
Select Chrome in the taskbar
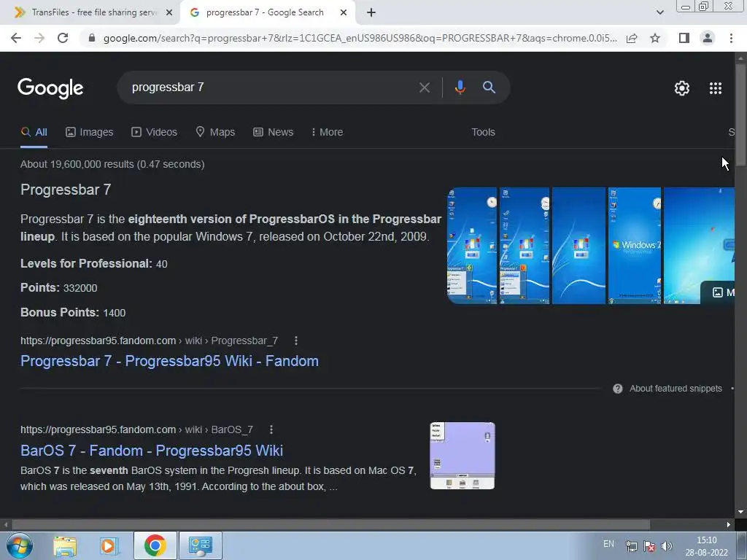155,545
